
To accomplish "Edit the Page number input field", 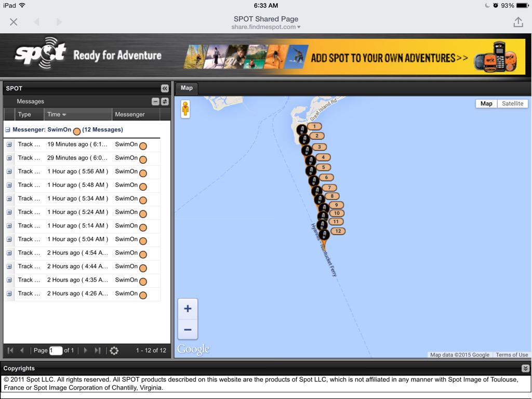I will (56, 350).
